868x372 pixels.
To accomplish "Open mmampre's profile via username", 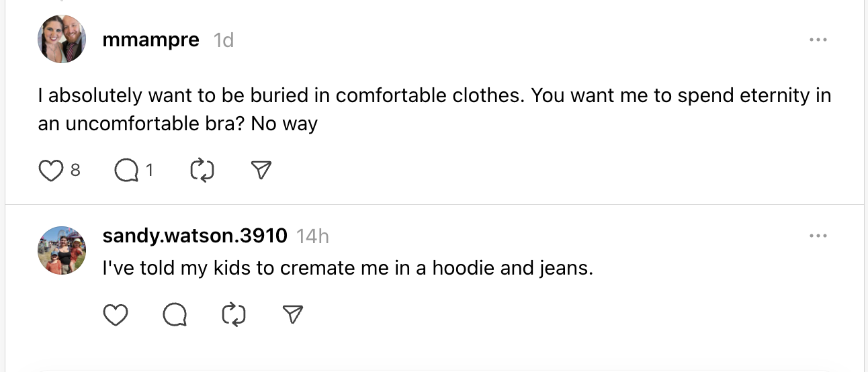I will 151,40.
